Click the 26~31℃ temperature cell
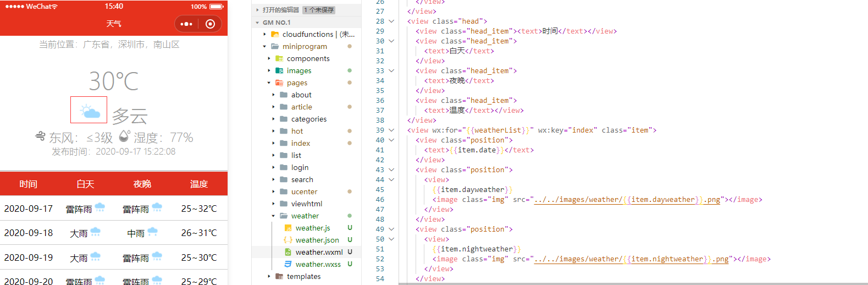Image resolution: width=868 pixels, height=285 pixels. 199,233
